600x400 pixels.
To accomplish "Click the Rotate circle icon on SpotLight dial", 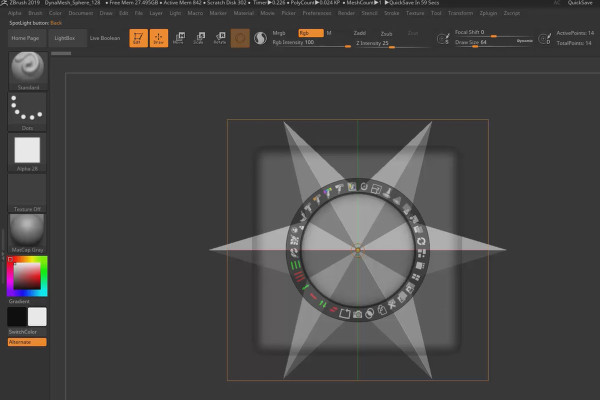I will 364,187.
